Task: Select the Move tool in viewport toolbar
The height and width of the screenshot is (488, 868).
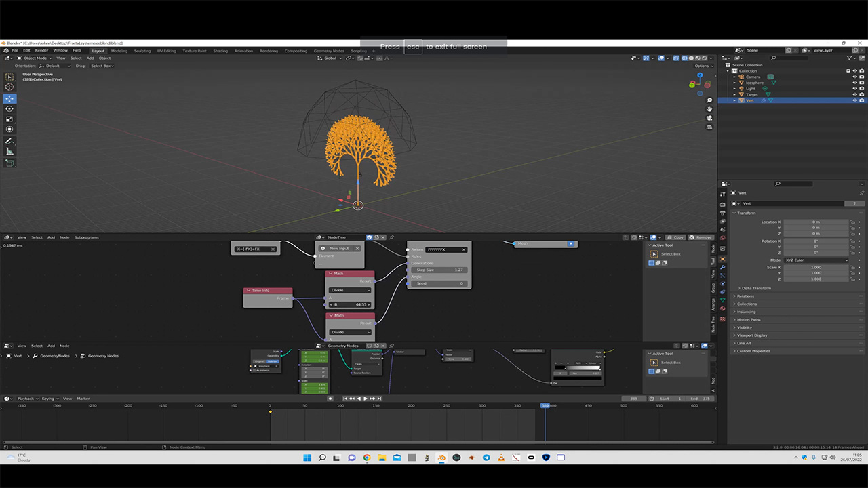Action: [x=9, y=98]
